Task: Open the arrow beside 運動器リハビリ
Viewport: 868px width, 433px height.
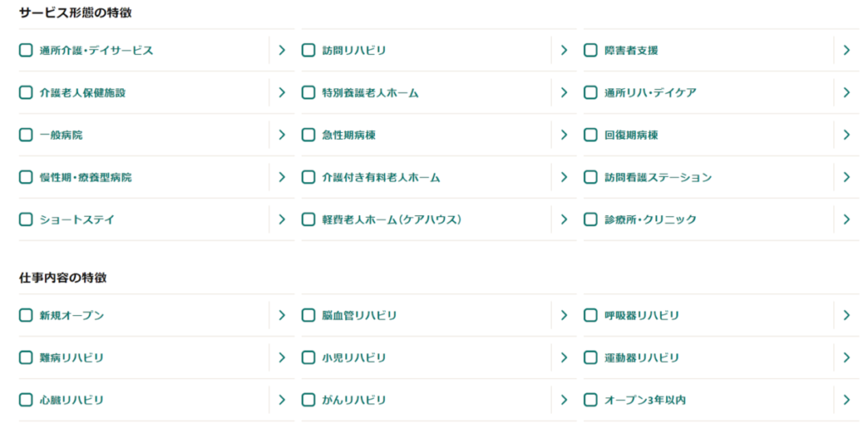Action: [847, 358]
